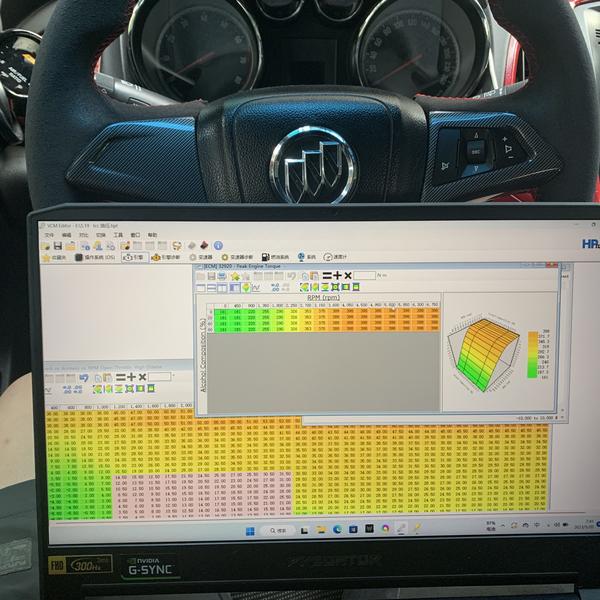
Task: Open the 编辑 (Edit) menu
Action: click(66, 235)
